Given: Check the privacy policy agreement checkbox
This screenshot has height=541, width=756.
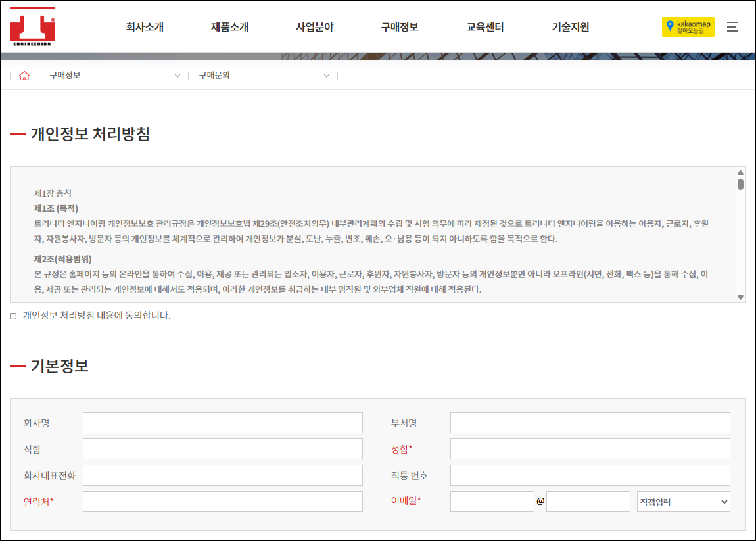Looking at the screenshot, I should [13, 316].
